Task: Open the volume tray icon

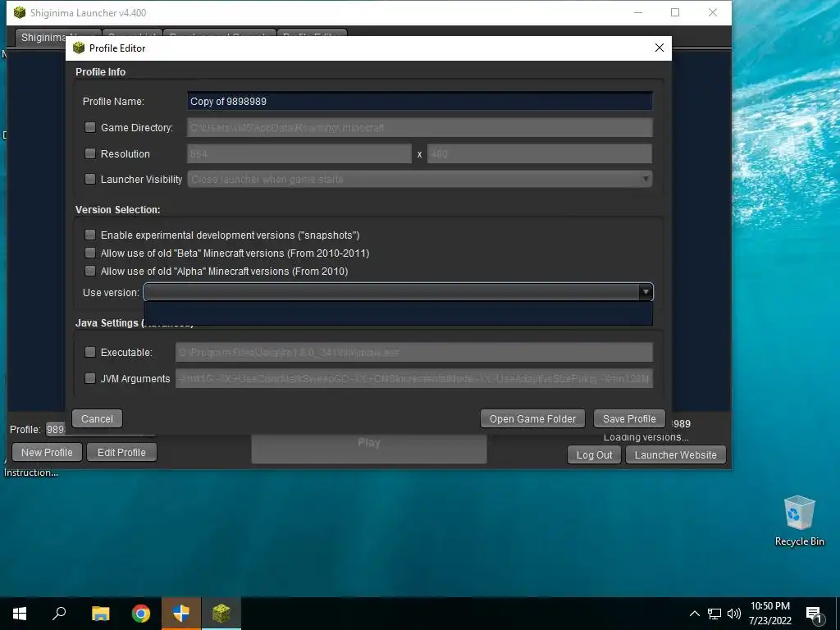Action: click(734, 614)
